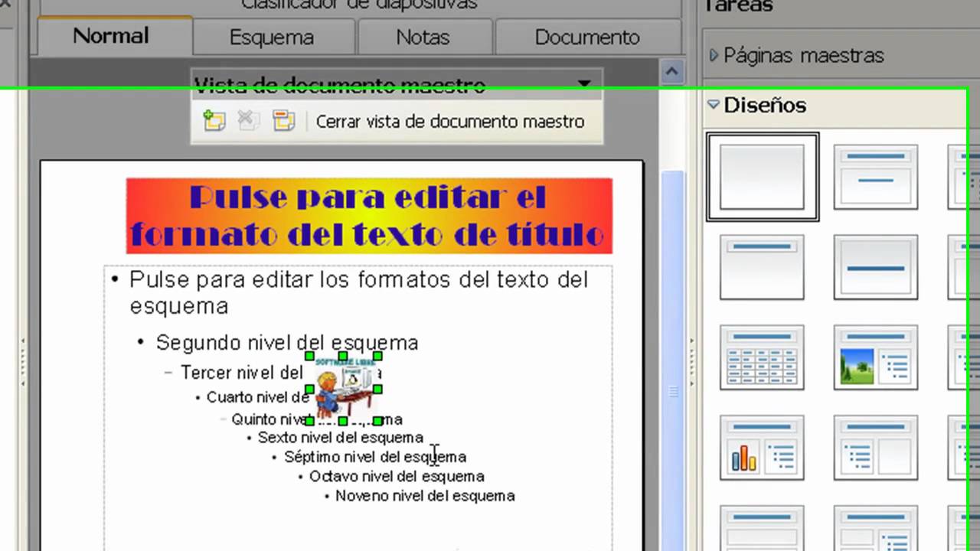Click the scroll-up arrow of slide area
Image resolution: width=980 pixels, height=551 pixels.
[672, 73]
